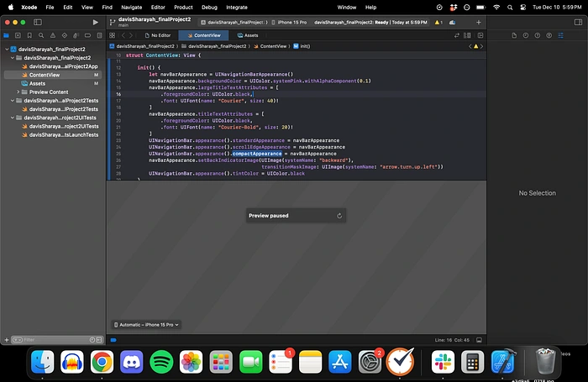Open Spotify from the Dock
The width and height of the screenshot is (588, 382).
[x=161, y=362]
